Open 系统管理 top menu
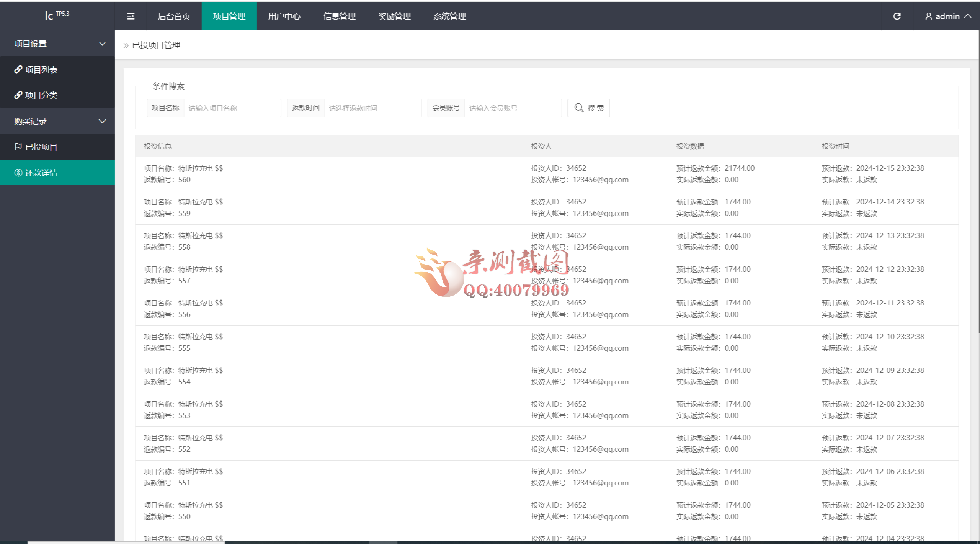This screenshot has width=980, height=544. pos(449,16)
